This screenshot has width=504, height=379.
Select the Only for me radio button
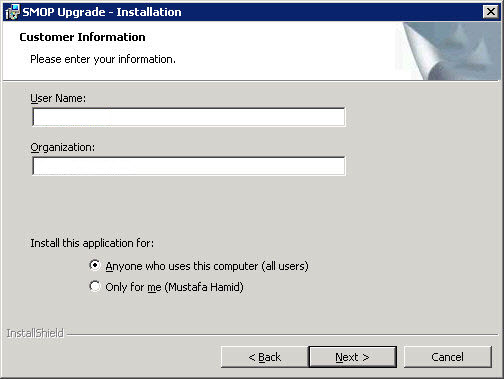95,286
